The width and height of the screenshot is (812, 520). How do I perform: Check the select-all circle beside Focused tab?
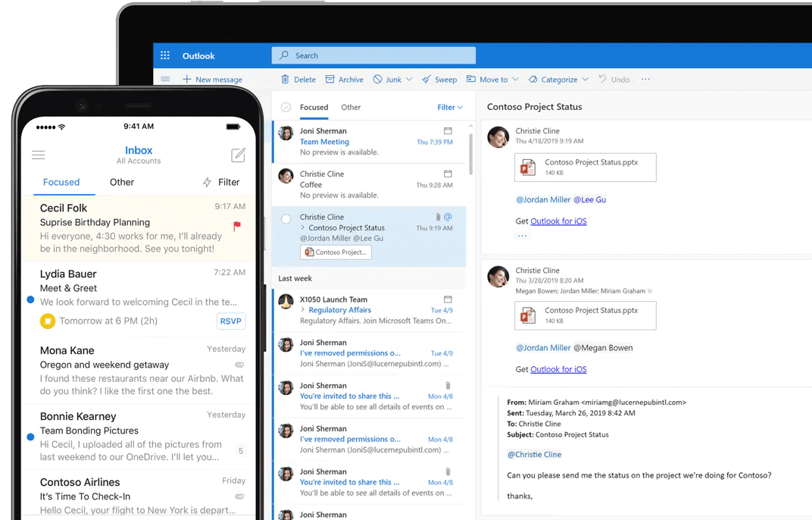[x=286, y=108]
